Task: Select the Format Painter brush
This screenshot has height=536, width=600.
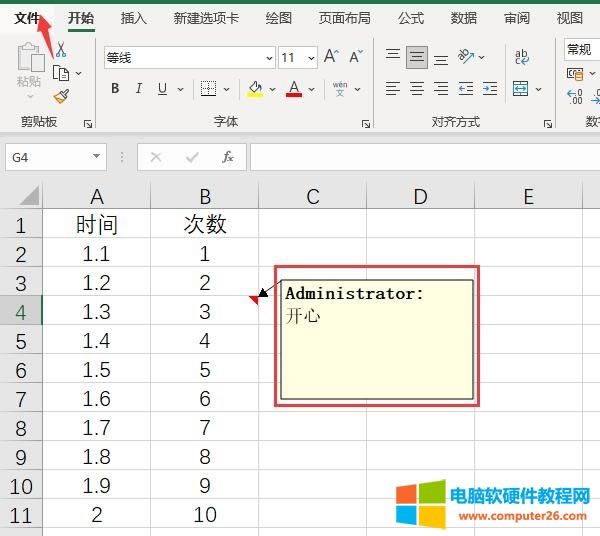Action: click(60, 96)
